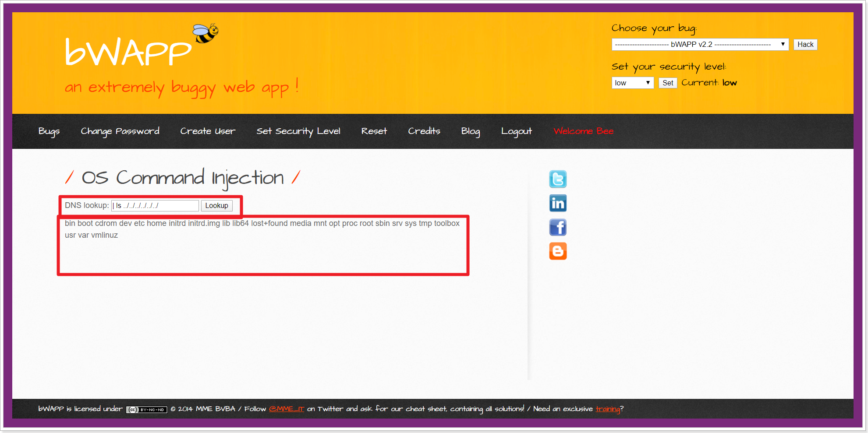868x433 pixels.
Task: Expand the Choose your bug dropdown
Action: click(700, 44)
